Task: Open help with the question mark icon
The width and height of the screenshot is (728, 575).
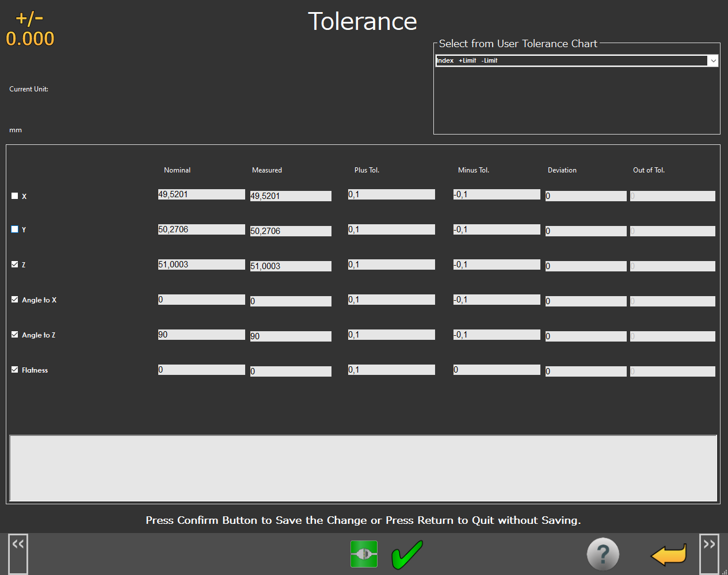Action: click(x=603, y=554)
